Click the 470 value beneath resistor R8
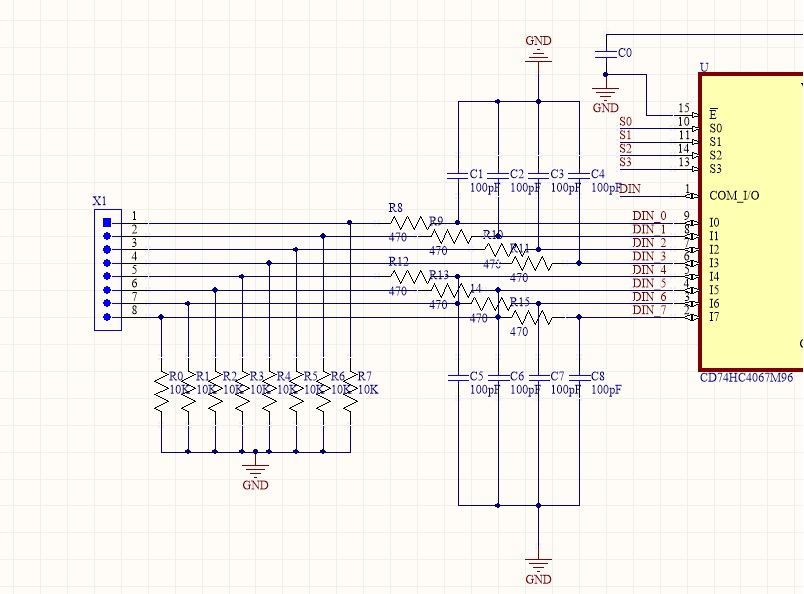 pyautogui.click(x=397, y=237)
